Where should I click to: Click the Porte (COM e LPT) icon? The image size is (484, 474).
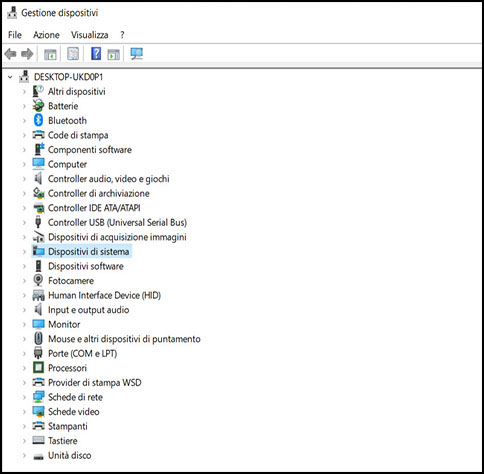pyautogui.click(x=39, y=353)
